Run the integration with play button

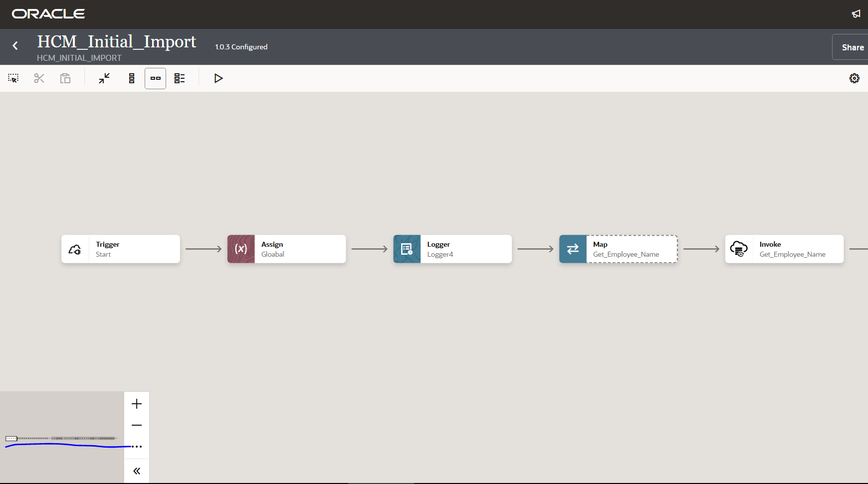218,78
